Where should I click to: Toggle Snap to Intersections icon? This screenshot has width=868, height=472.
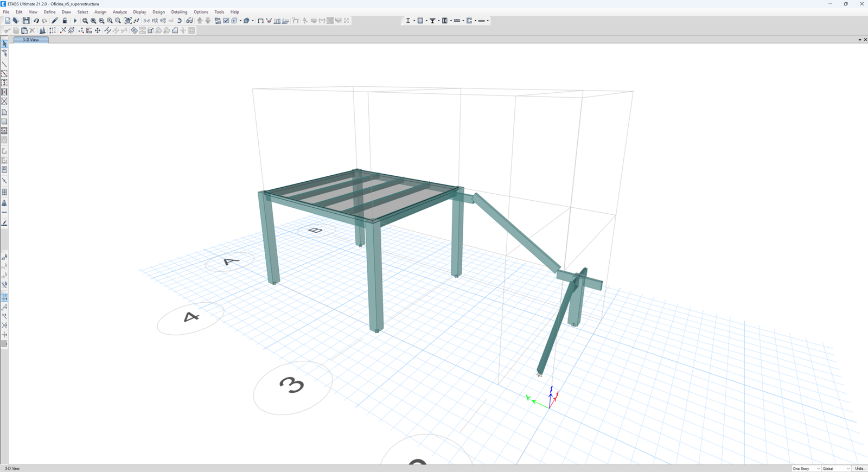(4, 326)
